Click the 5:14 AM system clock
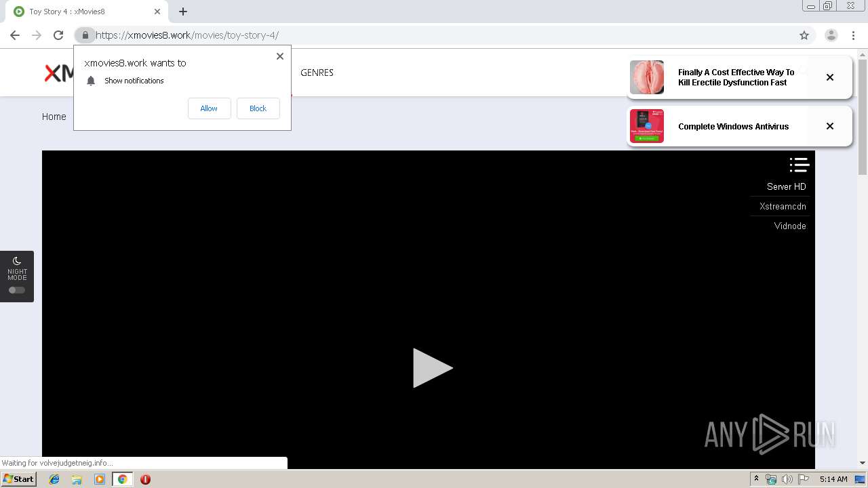 tap(833, 479)
